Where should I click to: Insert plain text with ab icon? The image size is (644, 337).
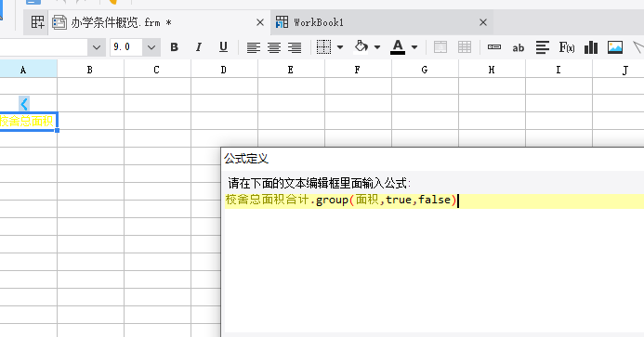pos(519,48)
